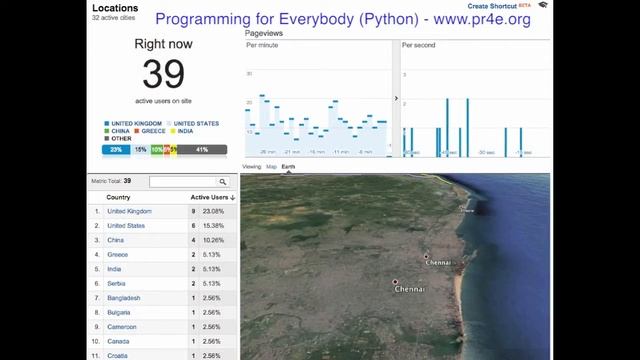Expand pageviews chart with chevron arrow
640x360 pixels.
click(x=396, y=98)
